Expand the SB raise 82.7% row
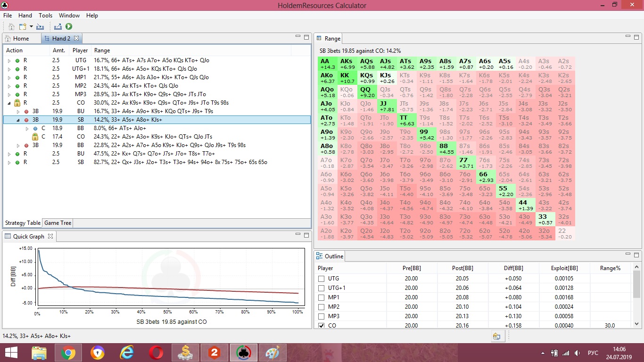Image resolution: width=644 pixels, height=362 pixels. pos(9,162)
